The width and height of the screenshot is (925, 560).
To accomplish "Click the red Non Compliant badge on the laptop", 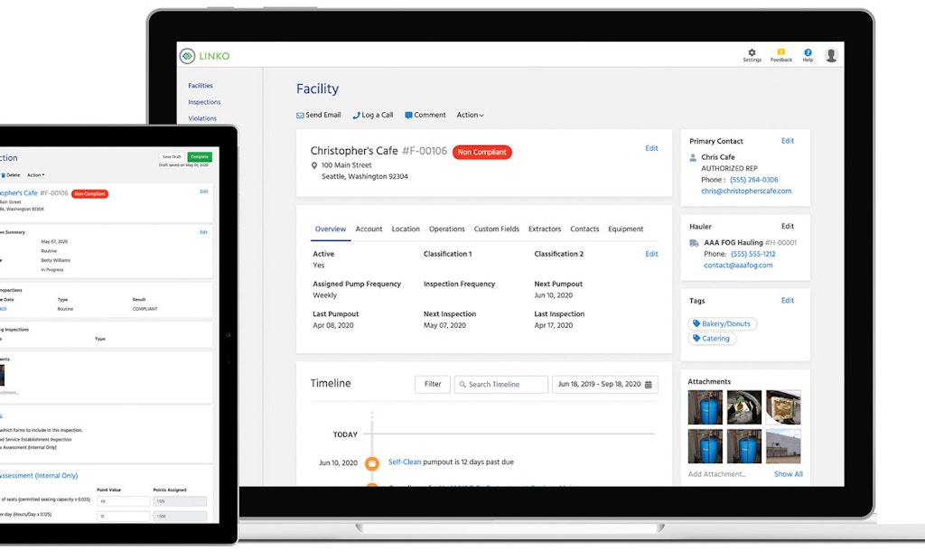I will click(x=482, y=153).
